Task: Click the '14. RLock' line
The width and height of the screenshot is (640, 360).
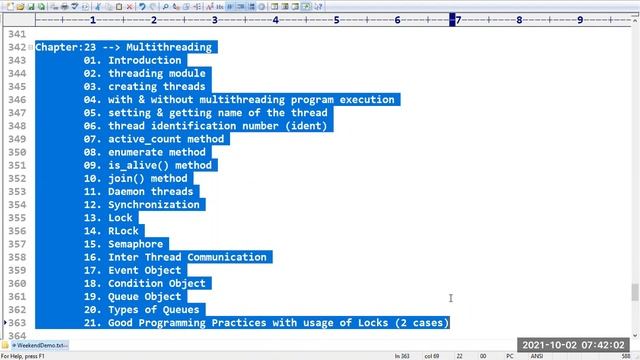Action: click(x=111, y=231)
